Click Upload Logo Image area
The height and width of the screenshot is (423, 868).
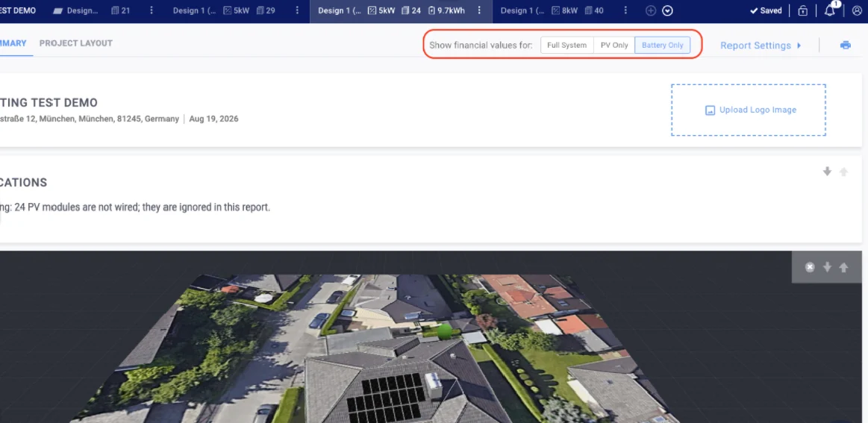point(749,110)
